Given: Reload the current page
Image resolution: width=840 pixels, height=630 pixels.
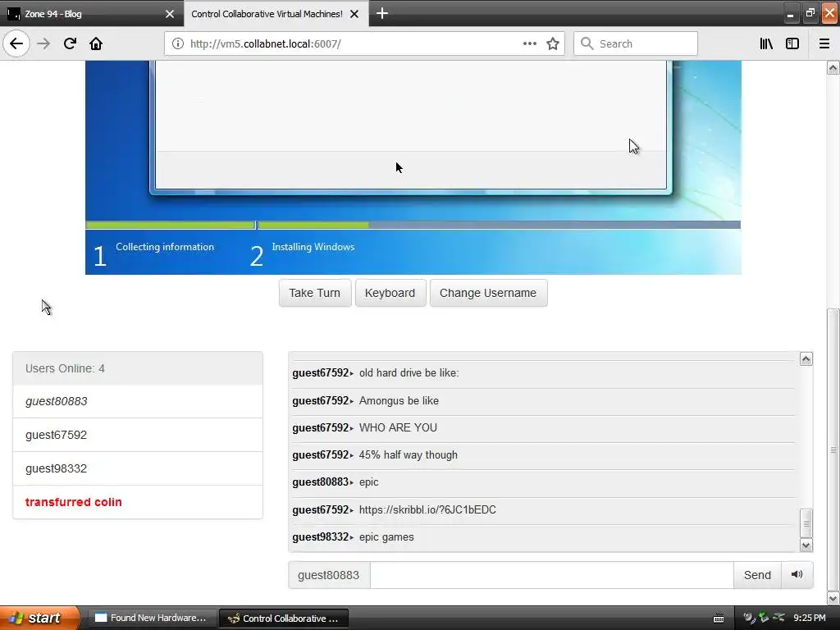Looking at the screenshot, I should tap(70, 44).
